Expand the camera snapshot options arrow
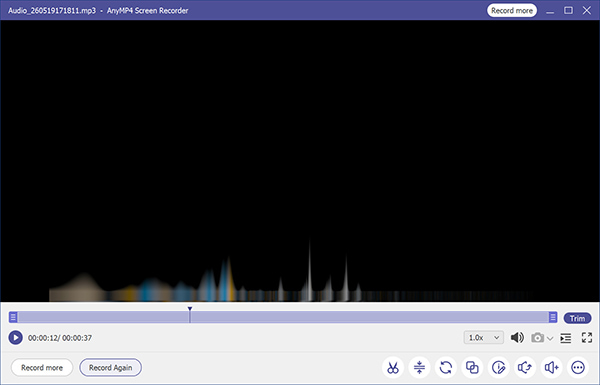 point(550,338)
